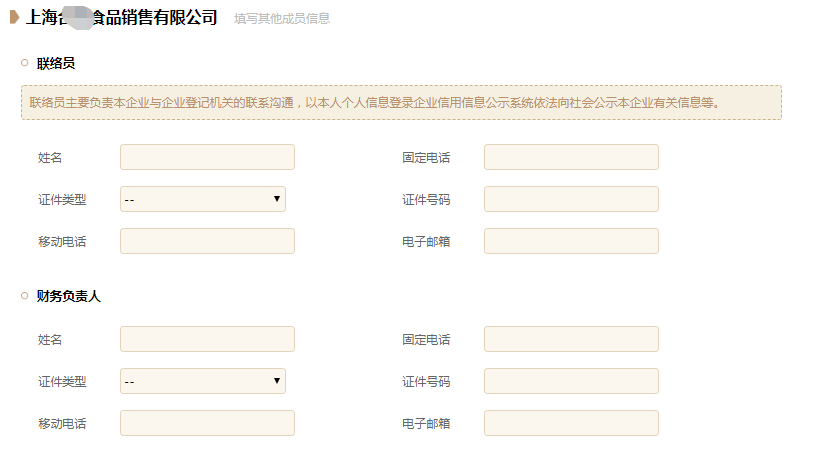Click the 联络员 section bullet circle

(x=25, y=63)
